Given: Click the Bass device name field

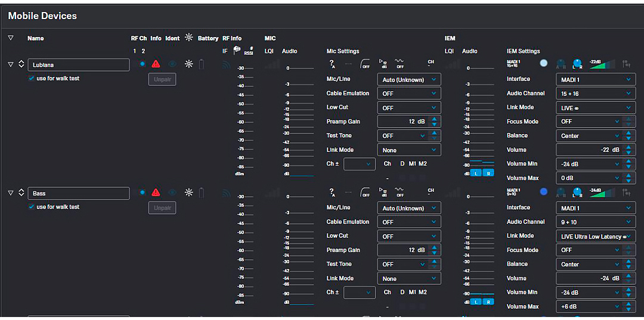Looking at the screenshot, I should (78, 193).
